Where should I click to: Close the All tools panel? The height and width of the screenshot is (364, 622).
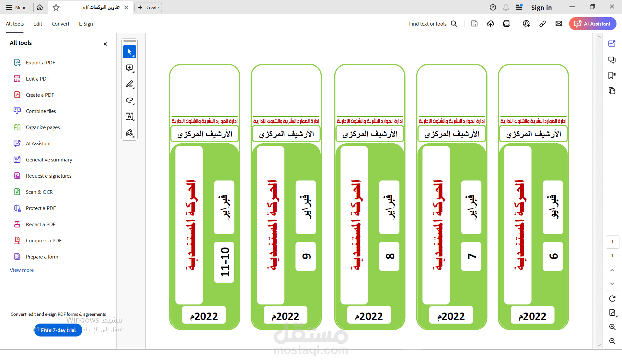105,44
